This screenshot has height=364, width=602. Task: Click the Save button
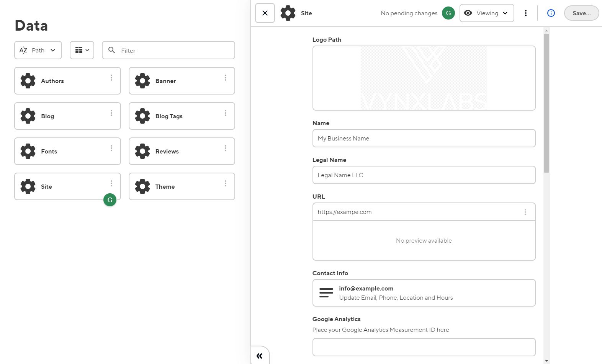581,13
